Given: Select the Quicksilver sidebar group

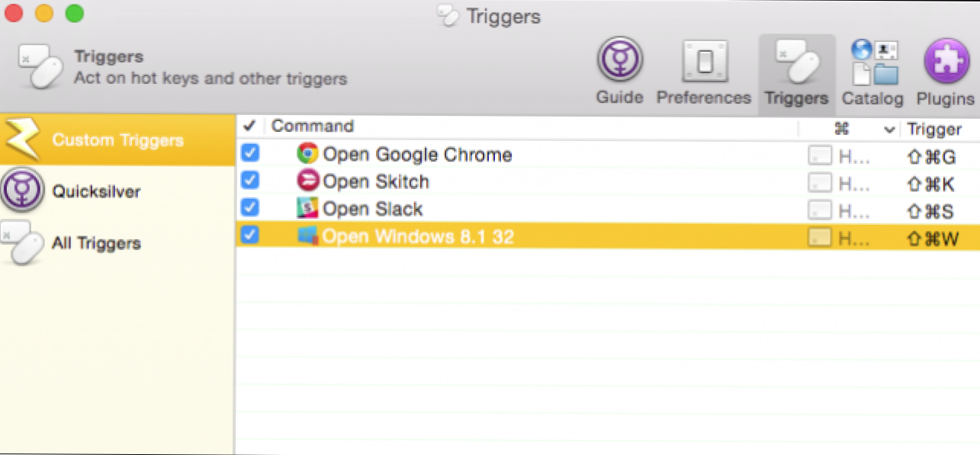Looking at the screenshot, I should coord(96,191).
